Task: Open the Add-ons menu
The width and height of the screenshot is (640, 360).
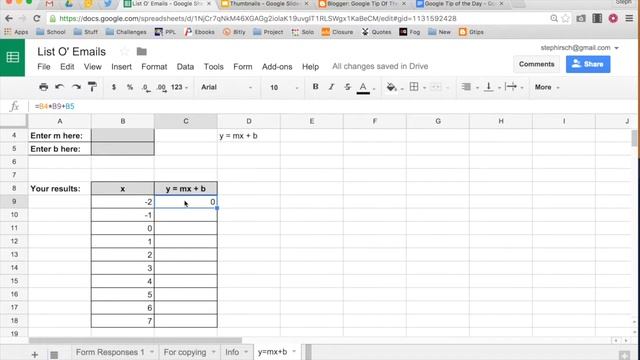Action: click(x=277, y=67)
